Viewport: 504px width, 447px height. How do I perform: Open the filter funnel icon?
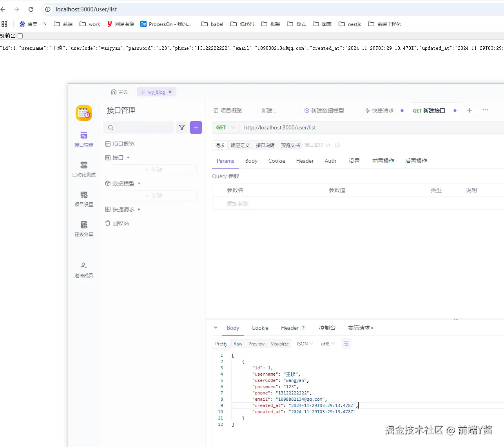(x=182, y=127)
